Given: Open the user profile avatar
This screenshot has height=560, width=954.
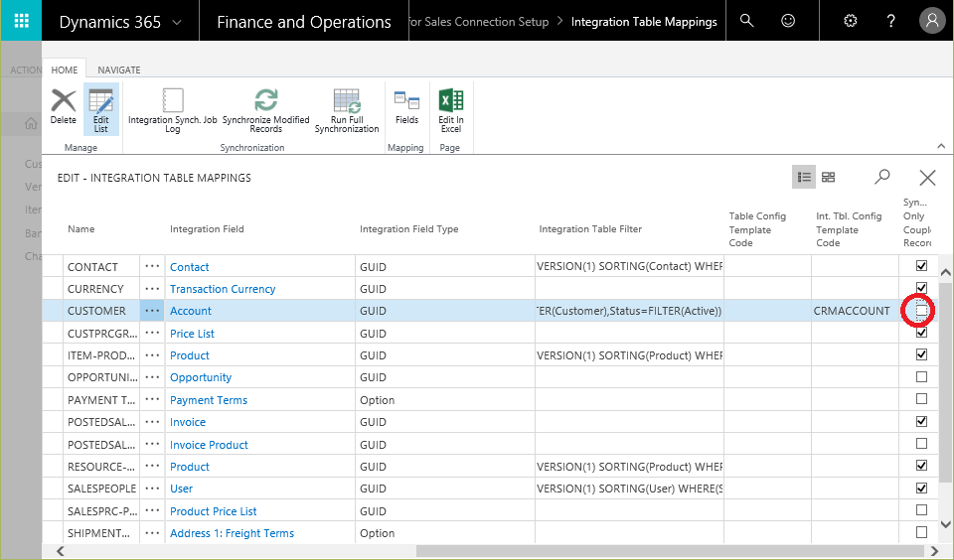Looking at the screenshot, I should [932, 21].
